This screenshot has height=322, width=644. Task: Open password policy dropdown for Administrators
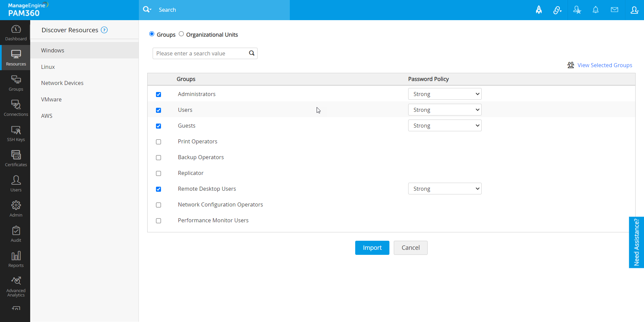pos(444,94)
